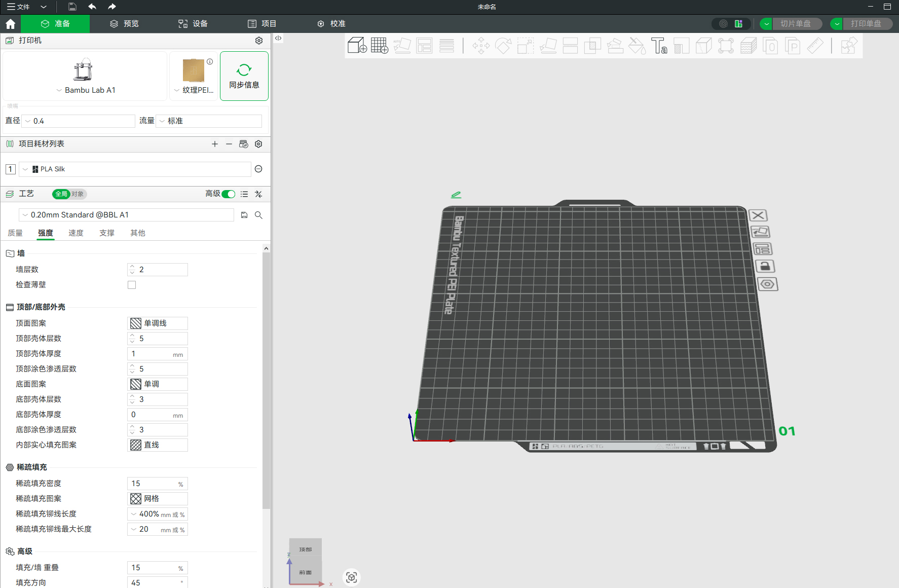Click the 打印单盘 button
This screenshot has height=588, width=899.
click(867, 24)
